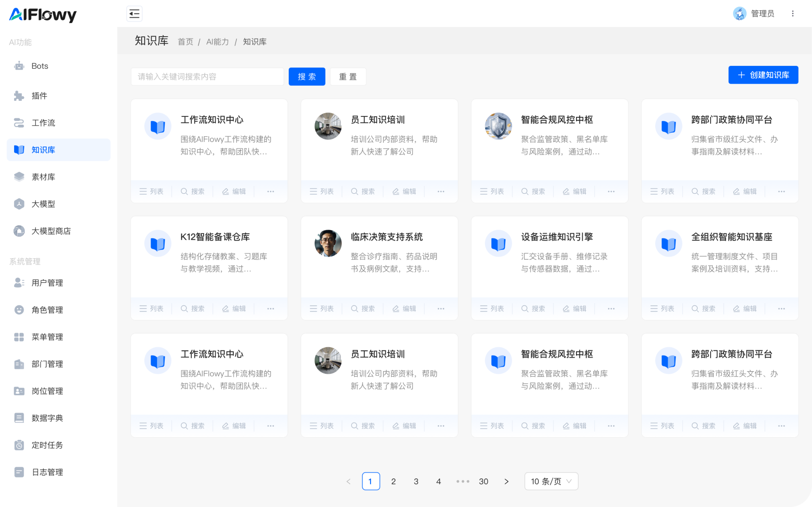This screenshot has width=812, height=507.
Task: Open the 10 条/页 page size dropdown
Action: tap(551, 481)
